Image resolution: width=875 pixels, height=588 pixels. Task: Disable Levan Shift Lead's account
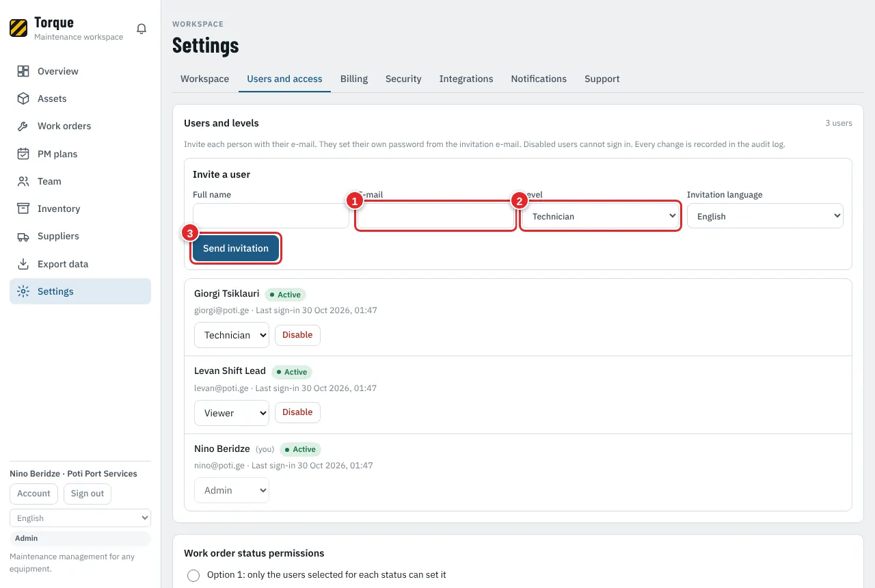click(x=297, y=412)
